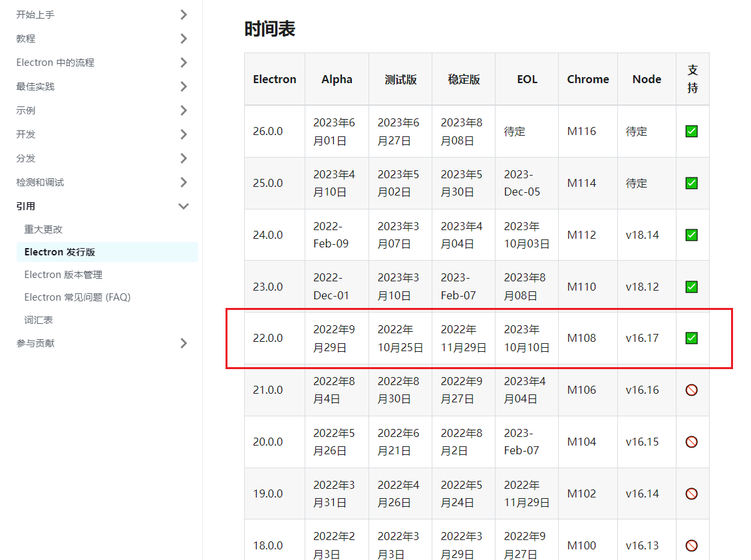
Task: Open Electron 常见问题 (FAQ) page
Action: pos(77,297)
